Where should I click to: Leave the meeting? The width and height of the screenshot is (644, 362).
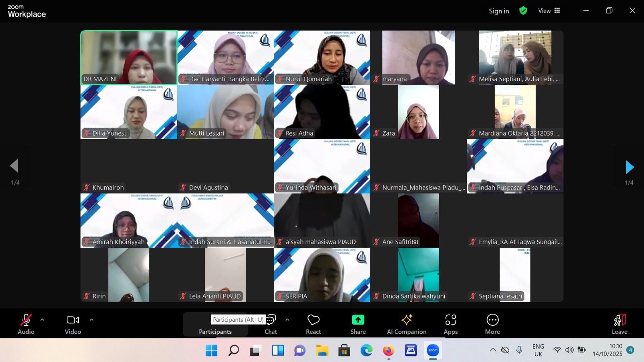click(620, 324)
